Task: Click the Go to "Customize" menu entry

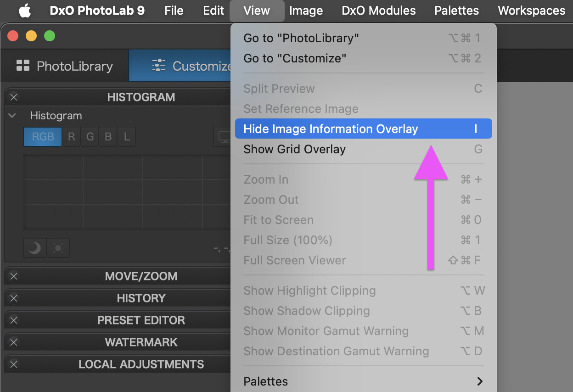Action: tap(294, 58)
